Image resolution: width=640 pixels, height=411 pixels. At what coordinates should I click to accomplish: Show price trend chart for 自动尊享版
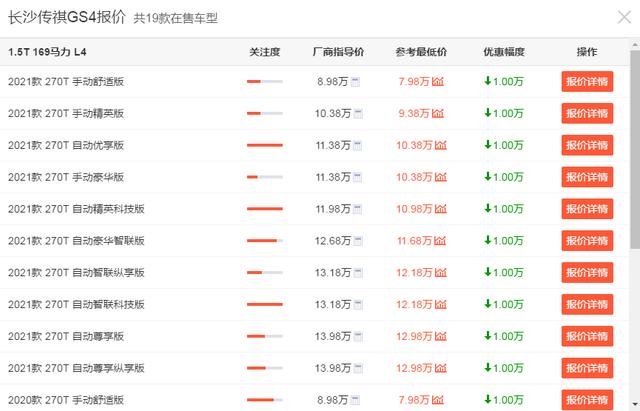click(441, 336)
